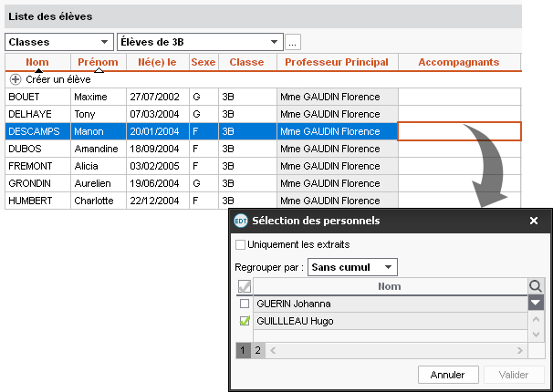The width and height of the screenshot is (553, 392).
Task: Click birth date 19/06/2004
Action: pos(154,183)
